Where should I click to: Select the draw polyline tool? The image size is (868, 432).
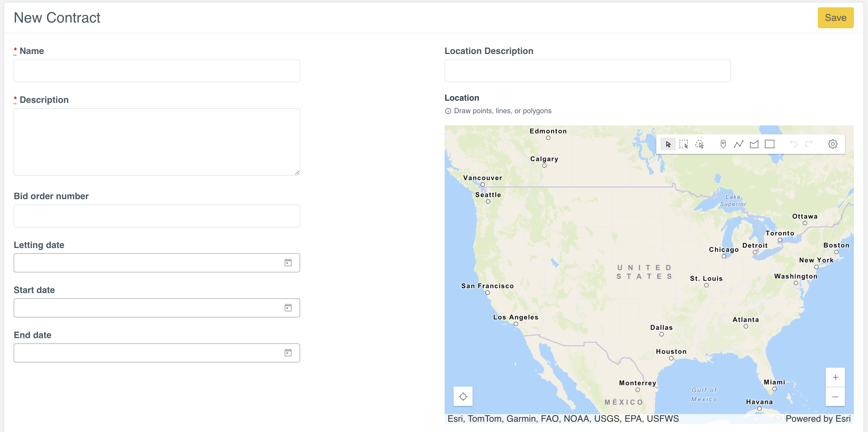pos(739,144)
